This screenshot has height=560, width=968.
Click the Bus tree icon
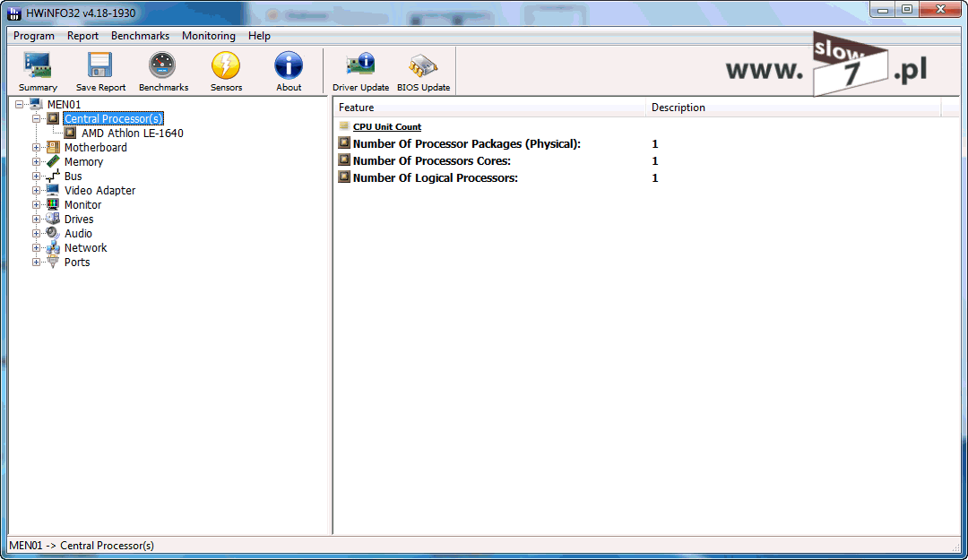[x=53, y=176]
